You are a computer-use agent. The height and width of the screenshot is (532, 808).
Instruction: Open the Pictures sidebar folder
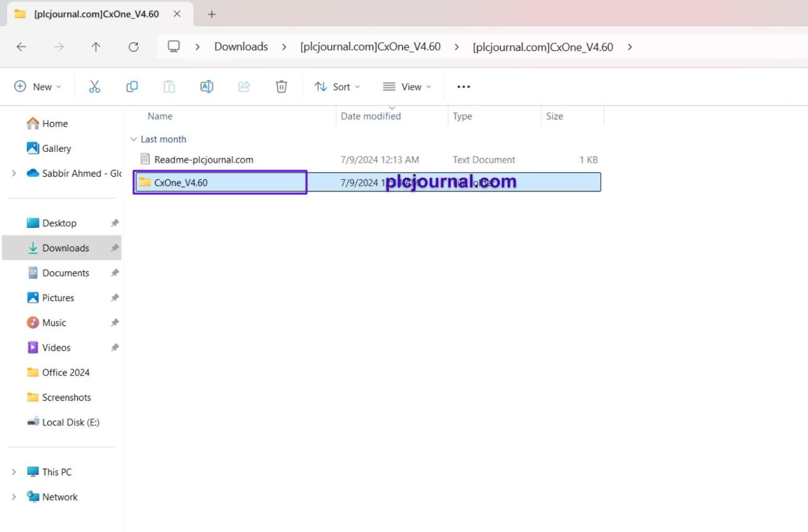coord(58,298)
